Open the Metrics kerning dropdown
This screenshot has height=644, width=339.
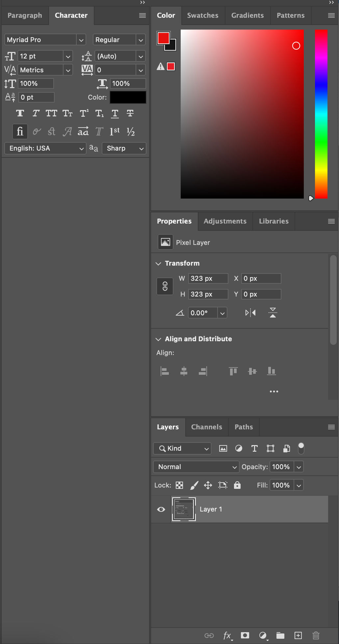68,70
